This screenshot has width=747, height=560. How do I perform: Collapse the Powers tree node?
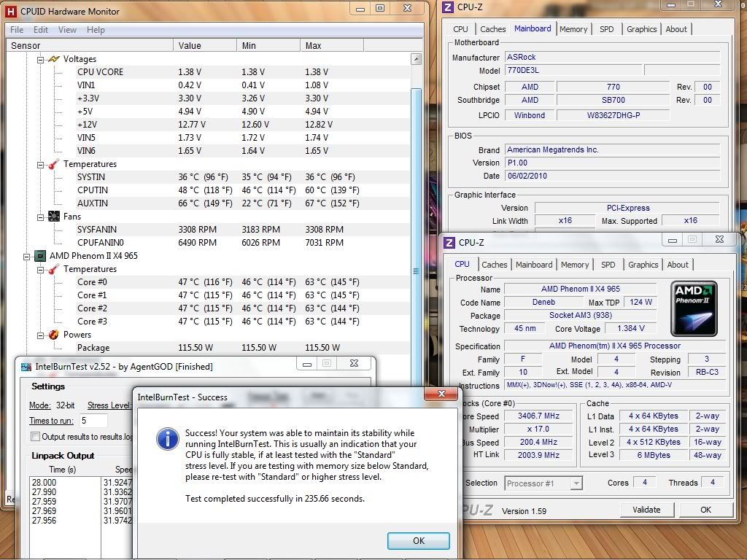(41, 335)
